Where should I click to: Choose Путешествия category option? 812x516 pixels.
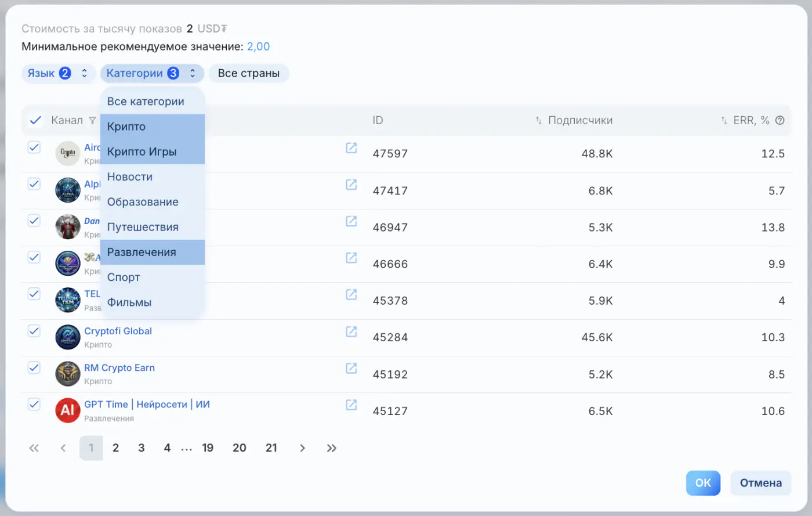click(153, 227)
